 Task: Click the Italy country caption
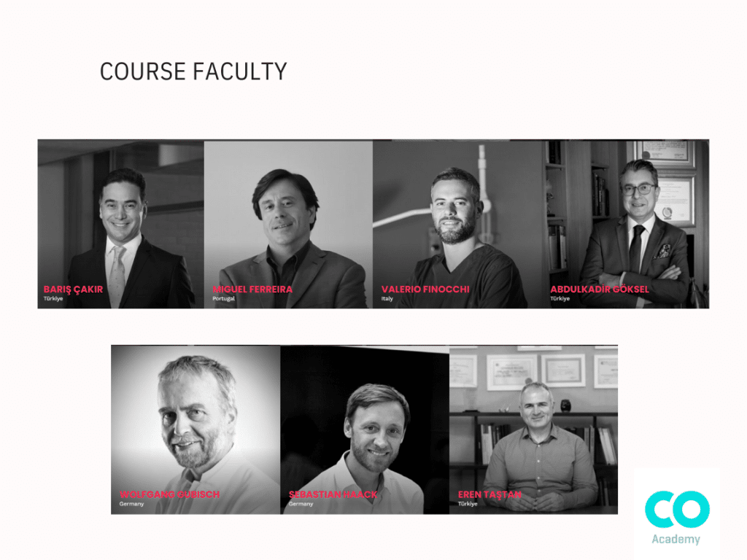coord(387,298)
